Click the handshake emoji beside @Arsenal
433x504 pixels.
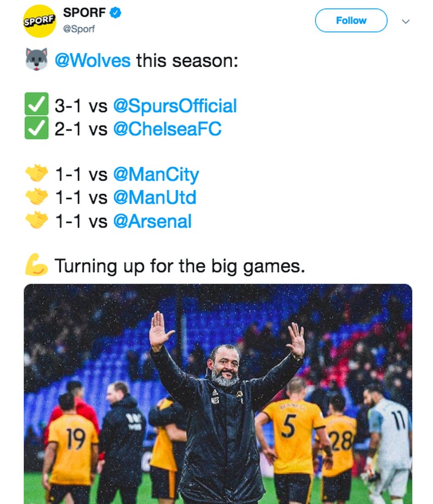(37, 221)
